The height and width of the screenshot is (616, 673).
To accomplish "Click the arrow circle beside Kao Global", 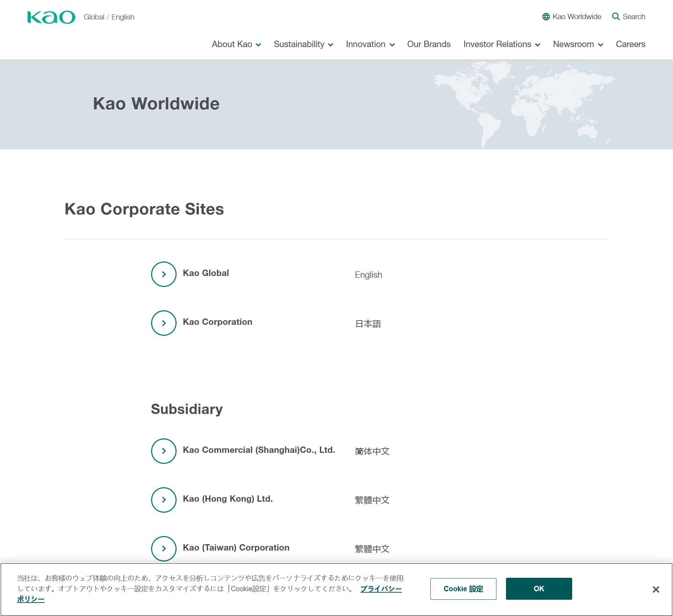I will [x=163, y=274].
